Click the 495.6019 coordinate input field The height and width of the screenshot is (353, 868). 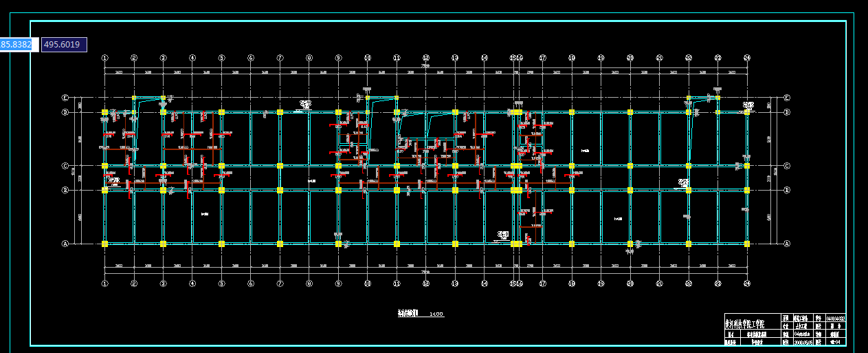[x=64, y=45]
